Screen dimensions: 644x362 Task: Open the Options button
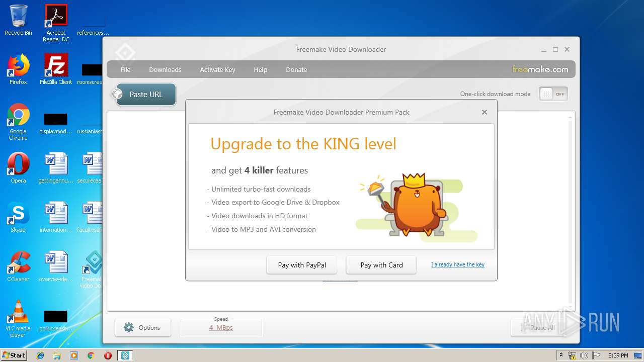[x=142, y=327]
